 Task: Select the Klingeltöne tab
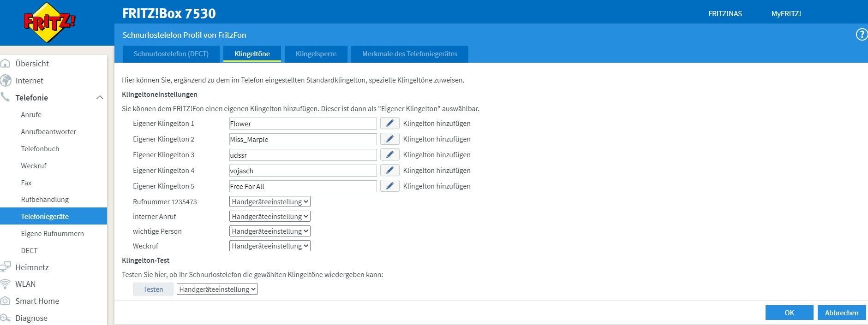point(252,54)
